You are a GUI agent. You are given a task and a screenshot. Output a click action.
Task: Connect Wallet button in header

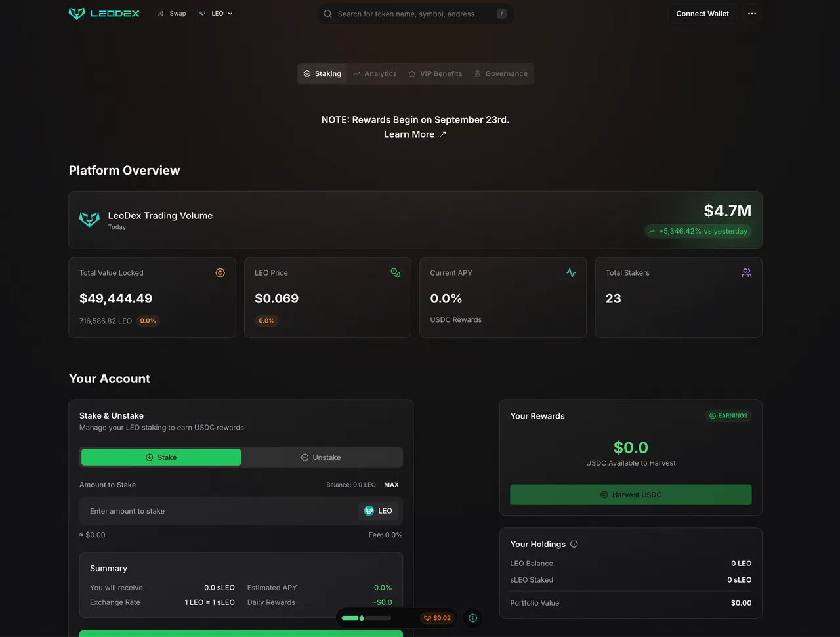point(702,14)
